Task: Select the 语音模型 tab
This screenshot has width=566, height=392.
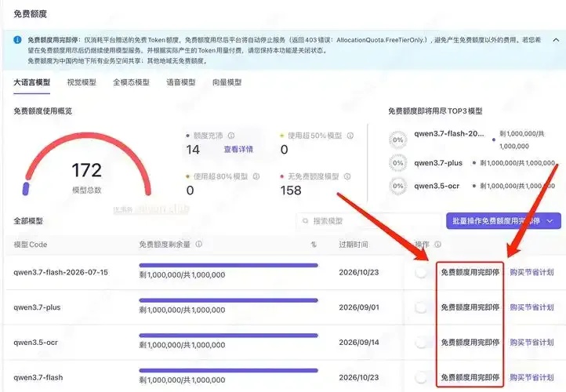Action: click(x=181, y=82)
